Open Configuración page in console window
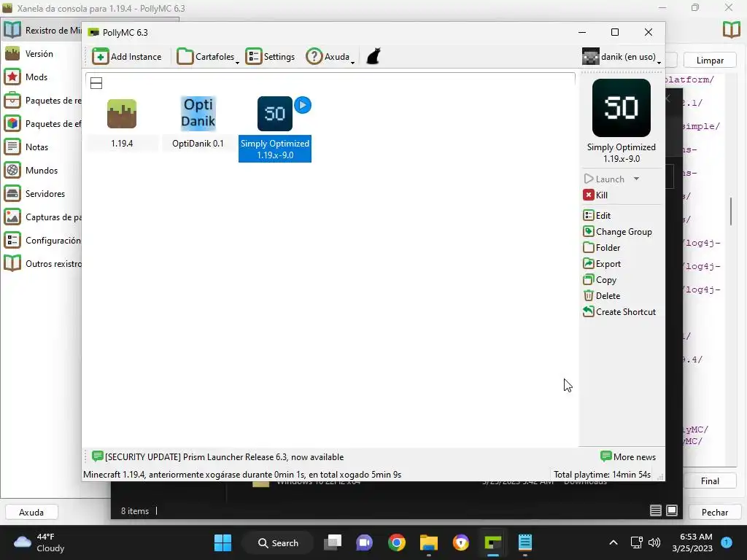747x560 pixels. click(x=42, y=241)
